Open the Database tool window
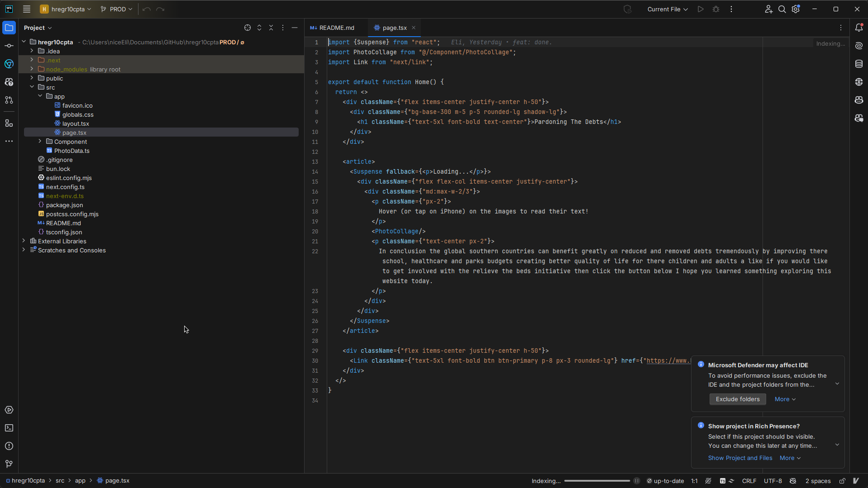The height and width of the screenshot is (488, 868). tap(859, 63)
